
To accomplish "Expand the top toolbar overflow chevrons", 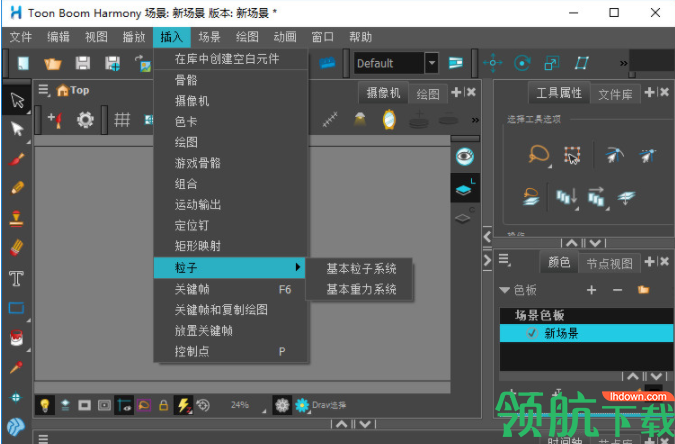I will [623, 63].
